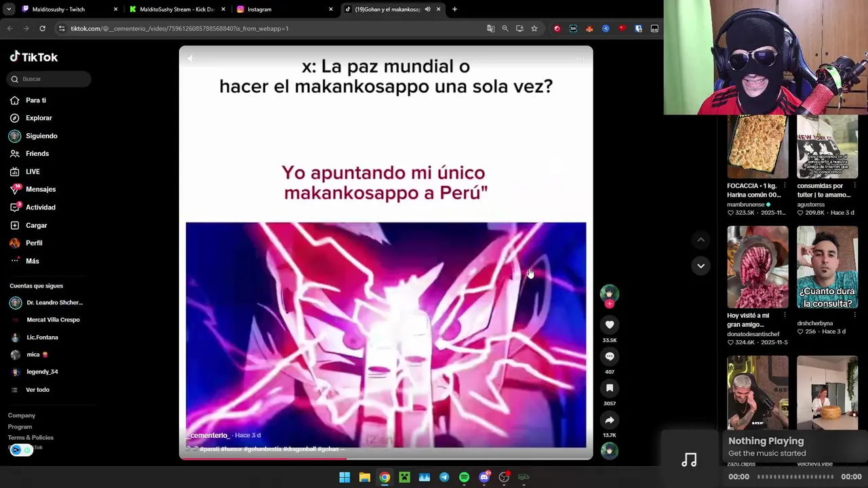Open OBS Studio from the taskbar
Image resolution: width=868 pixels, height=488 pixels.
pyautogui.click(x=504, y=477)
